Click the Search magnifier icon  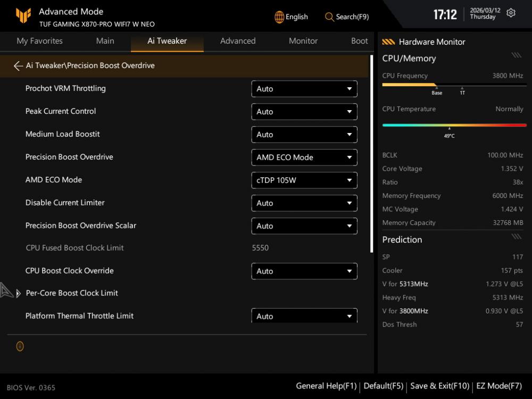click(x=329, y=17)
